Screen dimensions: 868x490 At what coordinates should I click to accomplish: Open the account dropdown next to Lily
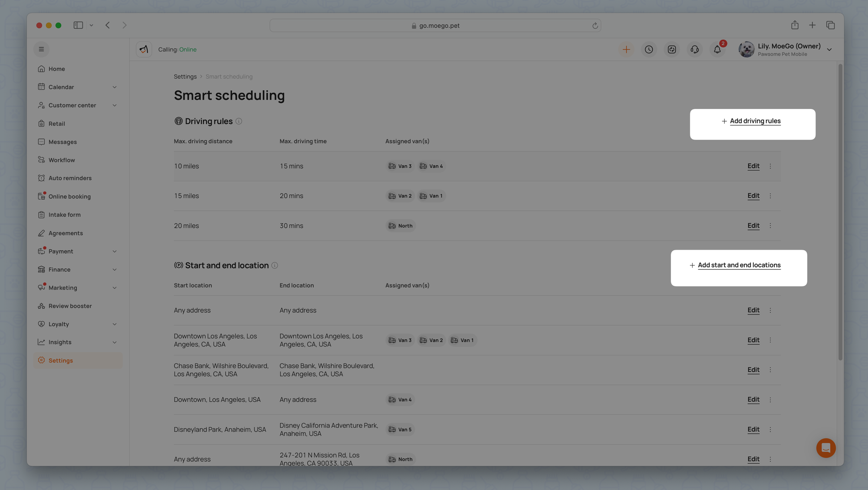(x=829, y=50)
